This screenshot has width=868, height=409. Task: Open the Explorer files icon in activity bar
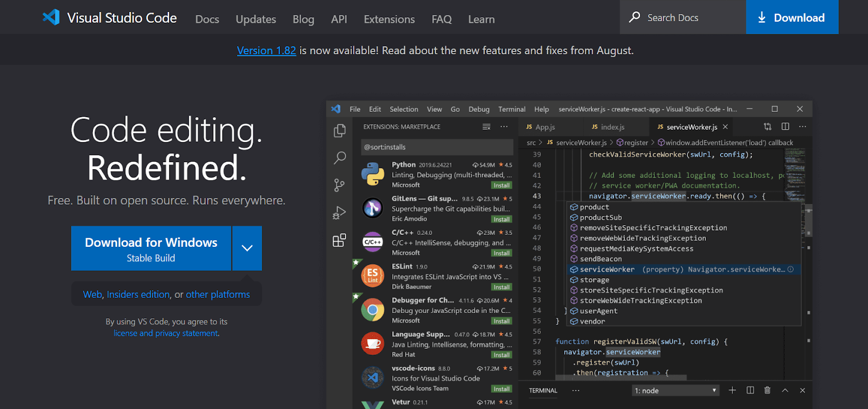pos(340,131)
